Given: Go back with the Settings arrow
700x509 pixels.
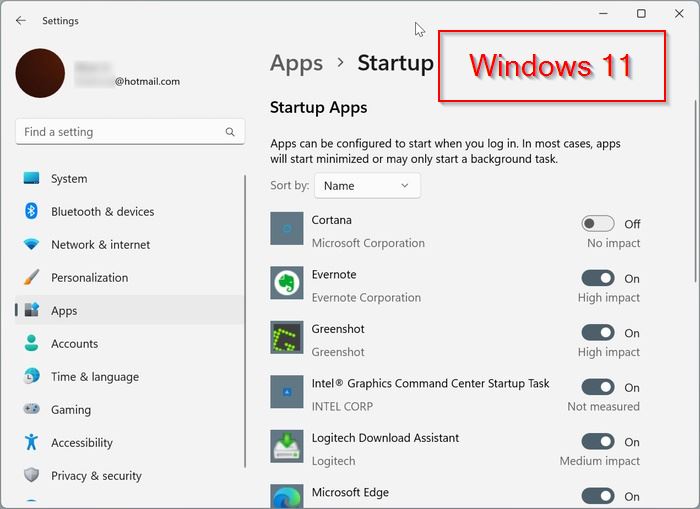Looking at the screenshot, I should click(21, 21).
